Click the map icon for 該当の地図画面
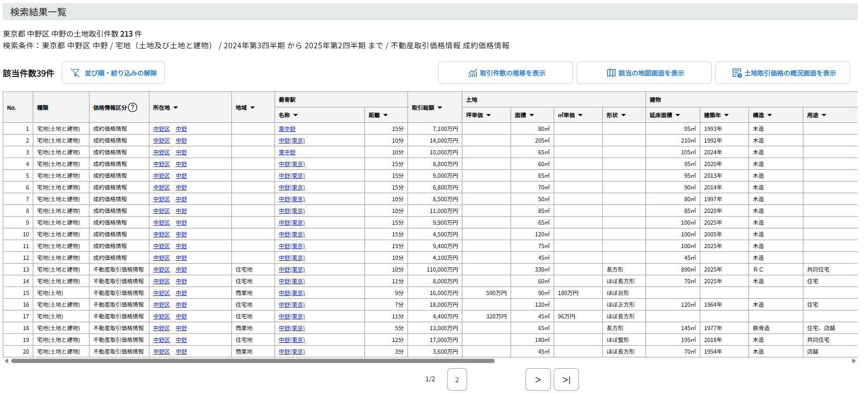 tap(611, 73)
